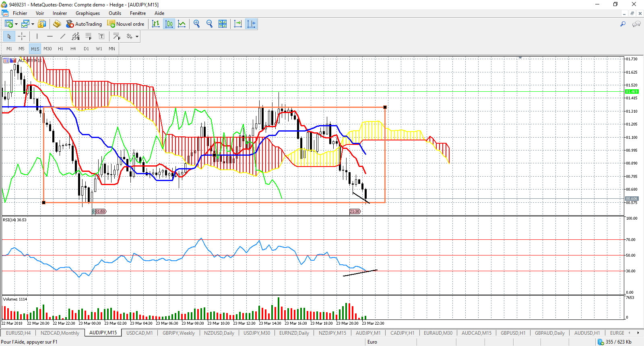This screenshot has height=346, width=644.
Task: Select the crosshair tool
Action: point(22,37)
